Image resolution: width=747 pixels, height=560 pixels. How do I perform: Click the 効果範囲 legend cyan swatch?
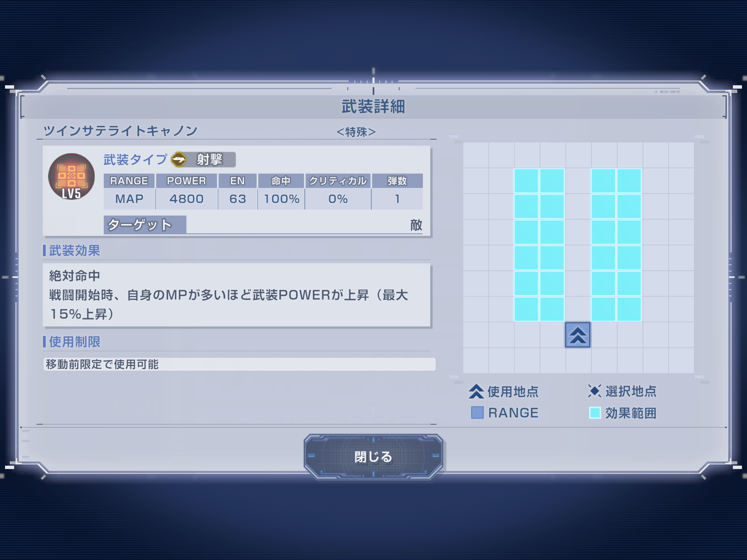pyautogui.click(x=595, y=413)
